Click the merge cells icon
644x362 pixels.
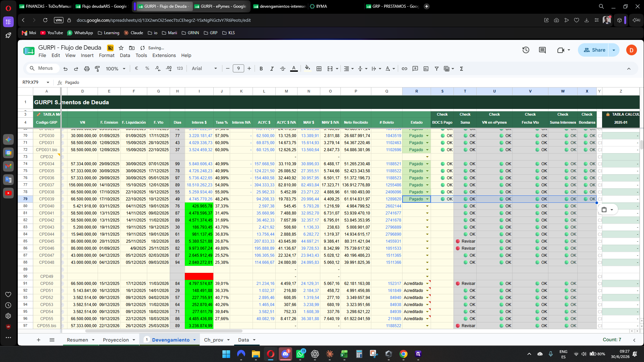[x=330, y=69]
